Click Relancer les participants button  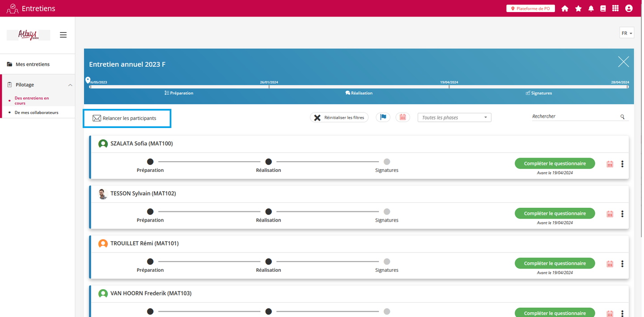pos(127,119)
